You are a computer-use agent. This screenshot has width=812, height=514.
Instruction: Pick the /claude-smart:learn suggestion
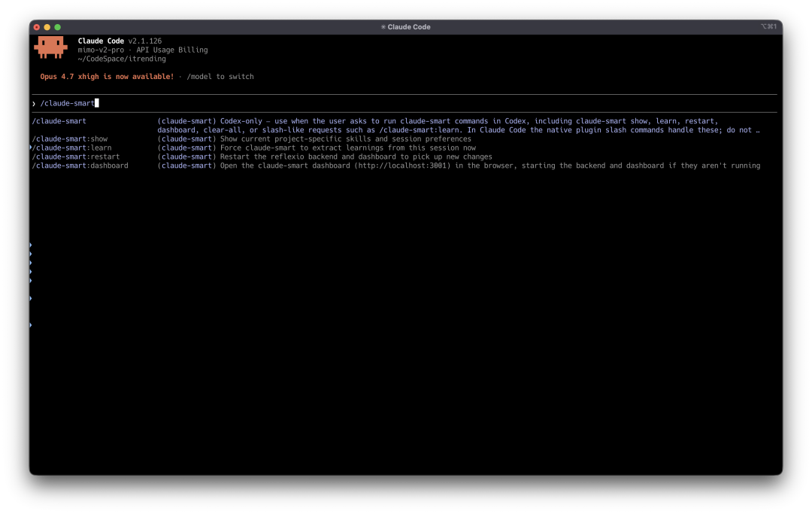72,148
